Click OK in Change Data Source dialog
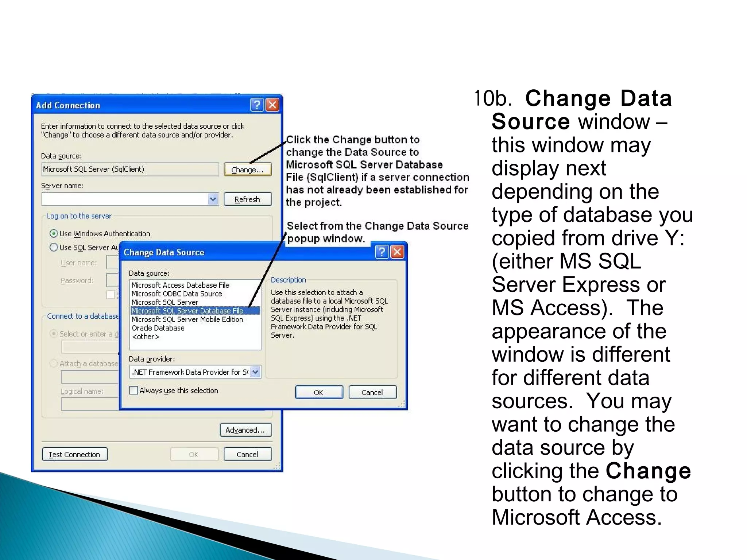Screen dimensions: 747x560 tap(319, 392)
